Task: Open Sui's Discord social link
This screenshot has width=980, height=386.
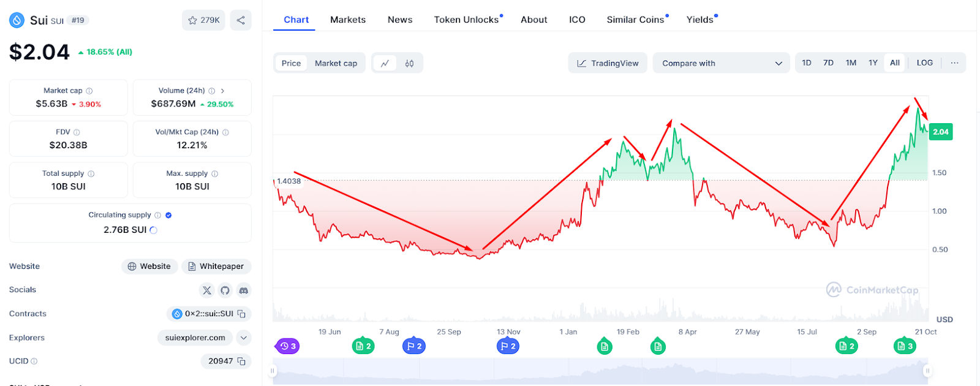Action: (x=244, y=290)
